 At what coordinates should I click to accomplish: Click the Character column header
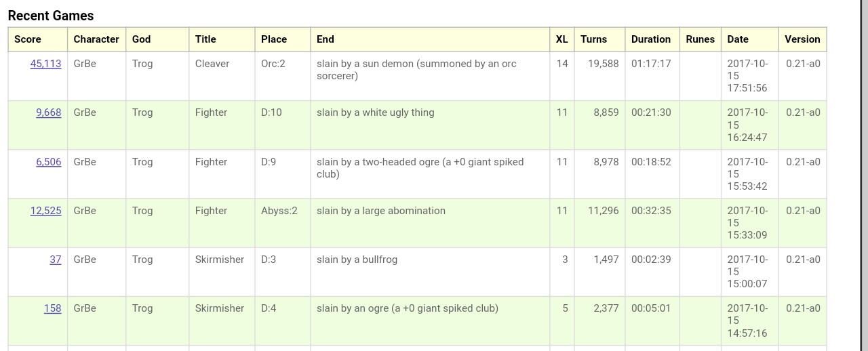coord(96,39)
